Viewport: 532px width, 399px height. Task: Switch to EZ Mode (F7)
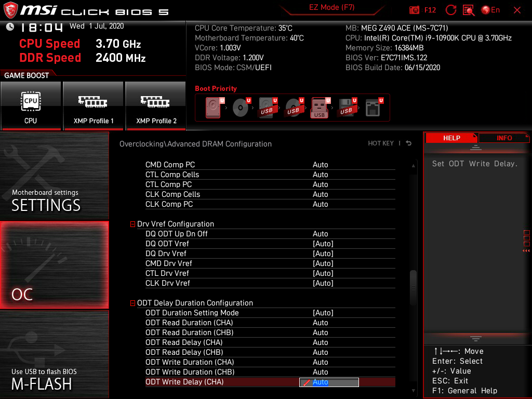[332, 8]
